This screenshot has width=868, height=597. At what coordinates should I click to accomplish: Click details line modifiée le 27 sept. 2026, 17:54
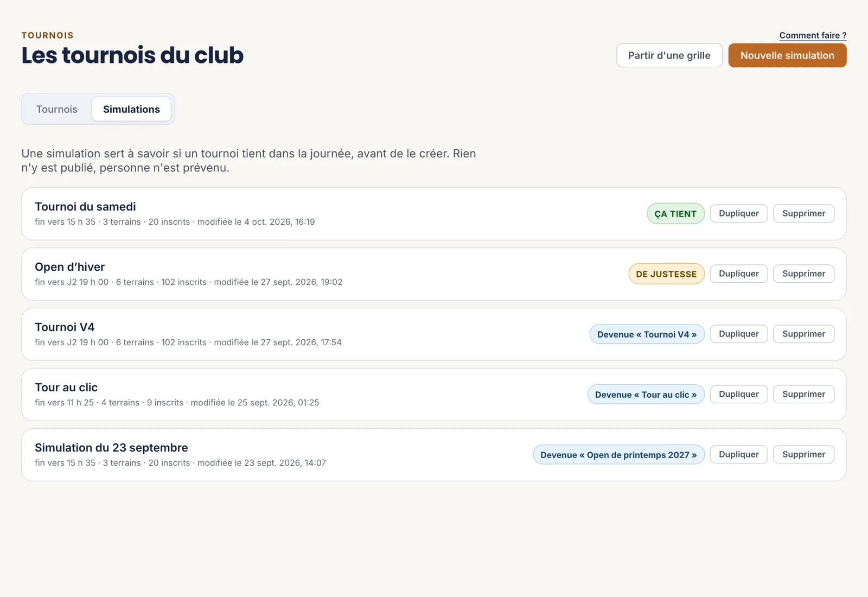[x=188, y=342]
